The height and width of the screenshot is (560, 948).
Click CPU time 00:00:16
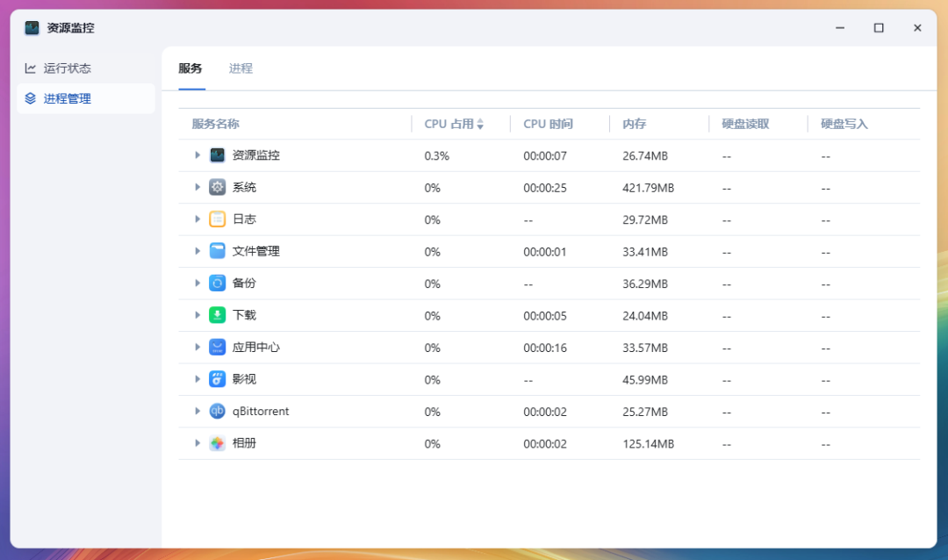(x=545, y=348)
